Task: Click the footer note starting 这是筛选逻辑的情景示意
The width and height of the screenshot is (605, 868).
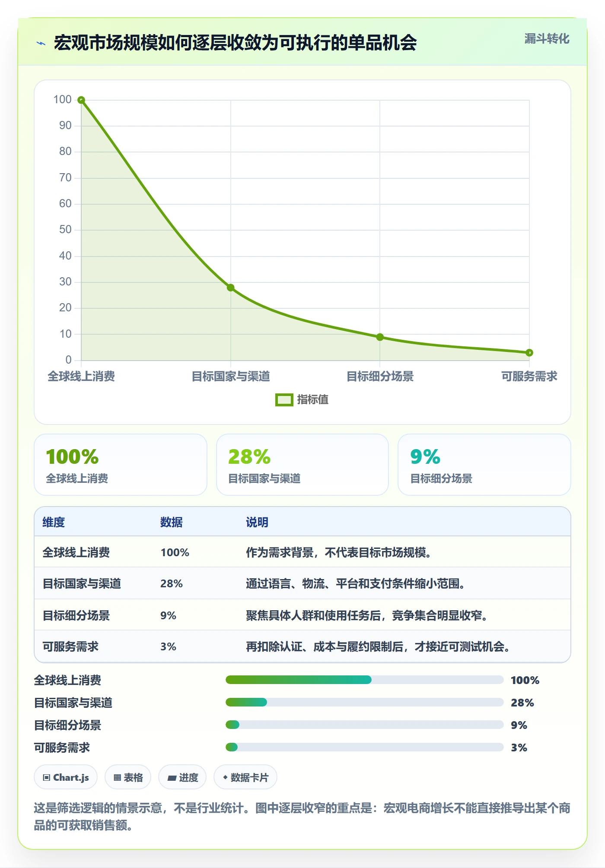Action: pyautogui.click(x=302, y=817)
